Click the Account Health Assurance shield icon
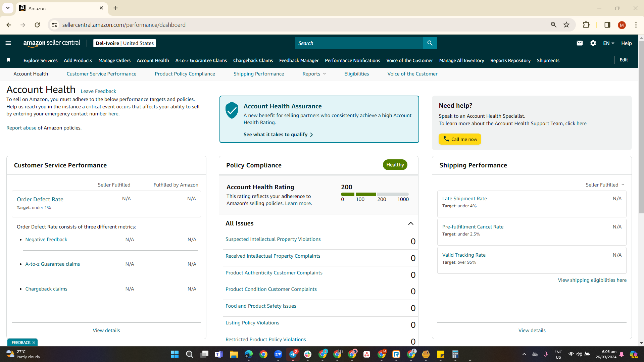 click(232, 110)
